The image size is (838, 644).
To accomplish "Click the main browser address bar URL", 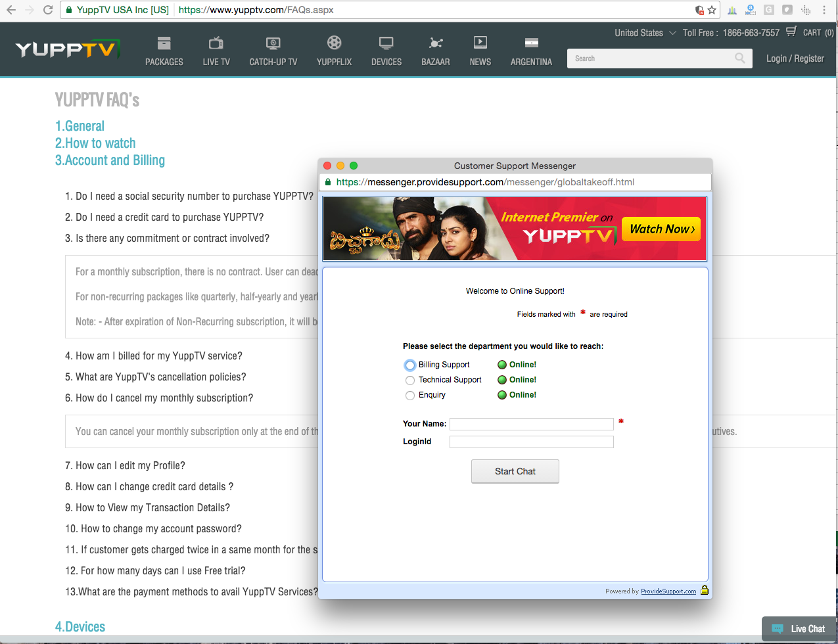I will point(256,10).
